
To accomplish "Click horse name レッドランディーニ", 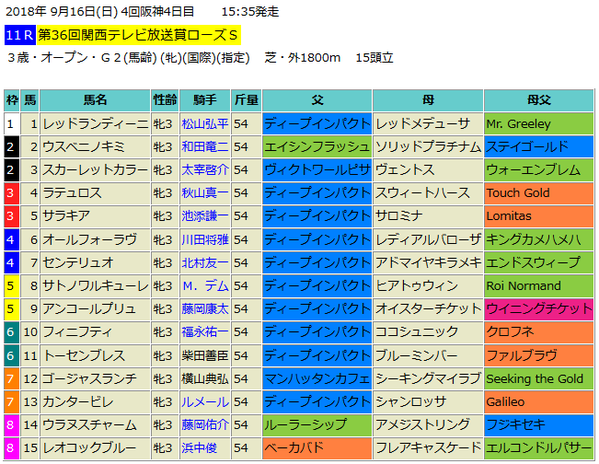I will 95,124.
